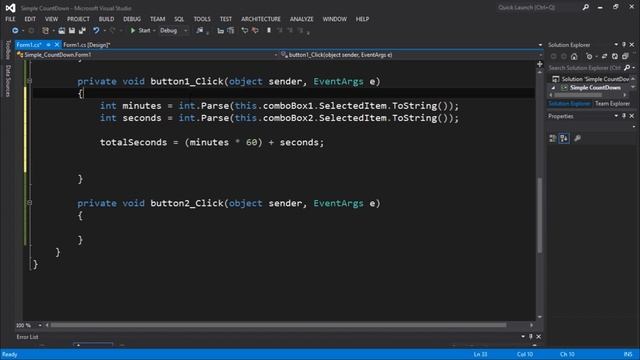Select the Solution Explorer bottom tab

[569, 104]
